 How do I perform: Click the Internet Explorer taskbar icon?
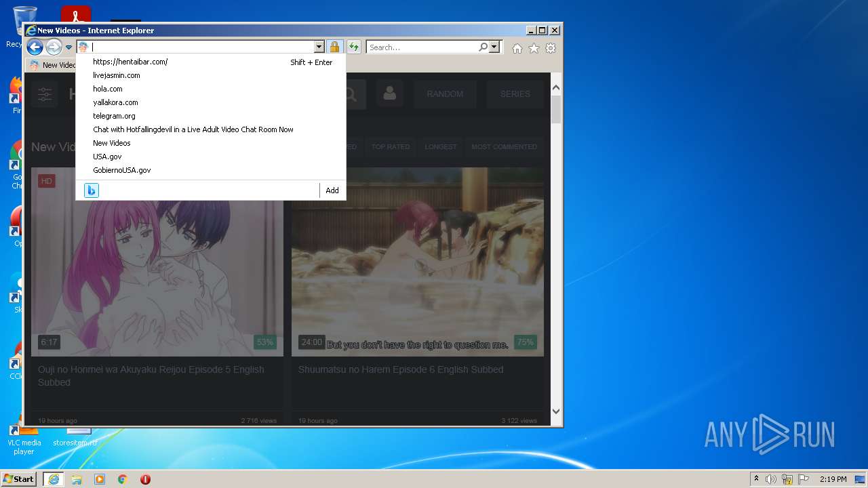pyautogui.click(x=53, y=479)
